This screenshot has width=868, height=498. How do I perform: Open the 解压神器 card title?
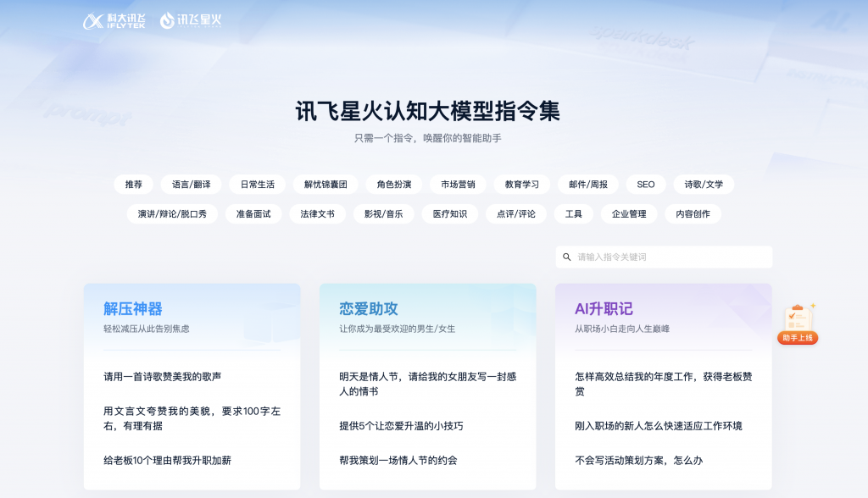[x=133, y=309]
